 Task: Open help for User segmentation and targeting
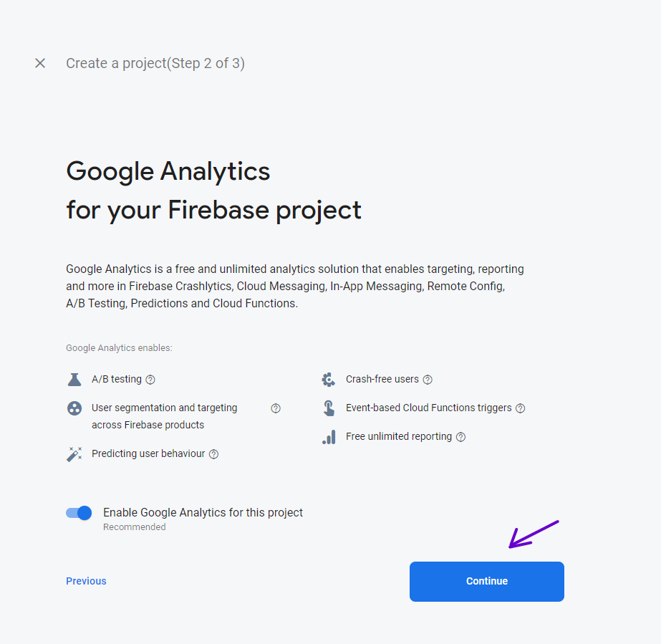(276, 408)
